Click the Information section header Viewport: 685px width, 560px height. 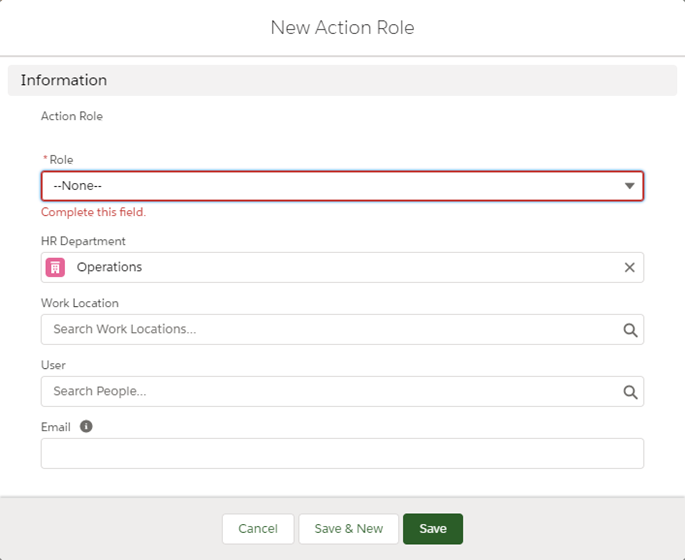(x=64, y=80)
